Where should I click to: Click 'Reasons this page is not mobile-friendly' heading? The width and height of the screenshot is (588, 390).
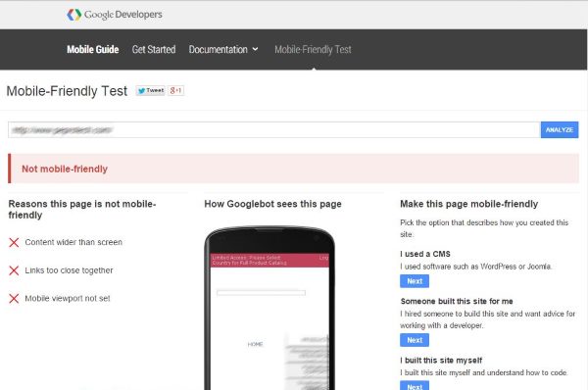pos(82,210)
